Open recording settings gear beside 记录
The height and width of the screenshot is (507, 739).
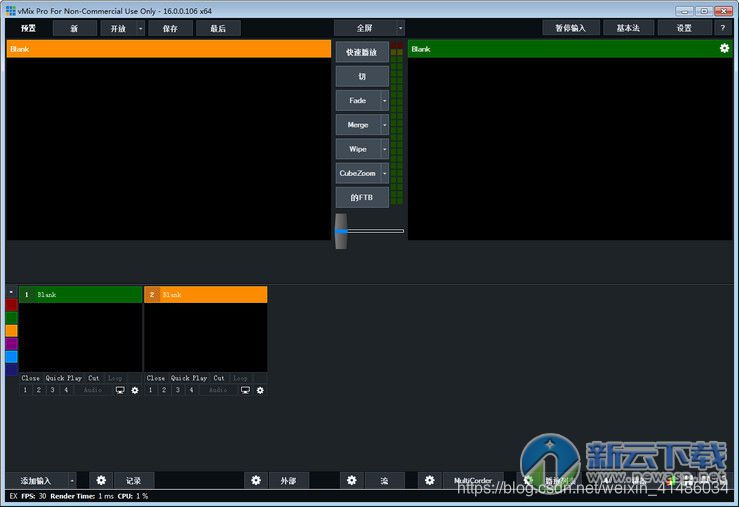point(101,480)
